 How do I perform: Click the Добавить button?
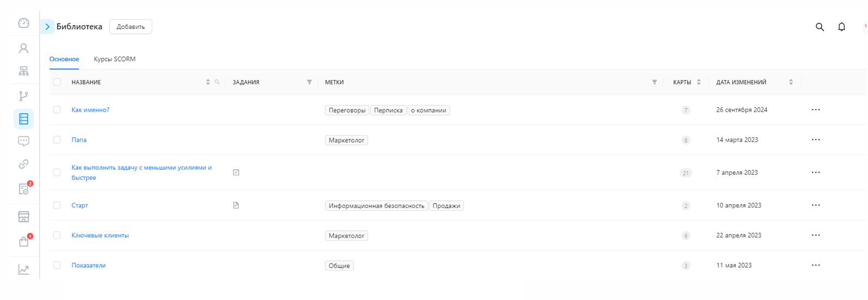pos(131,27)
